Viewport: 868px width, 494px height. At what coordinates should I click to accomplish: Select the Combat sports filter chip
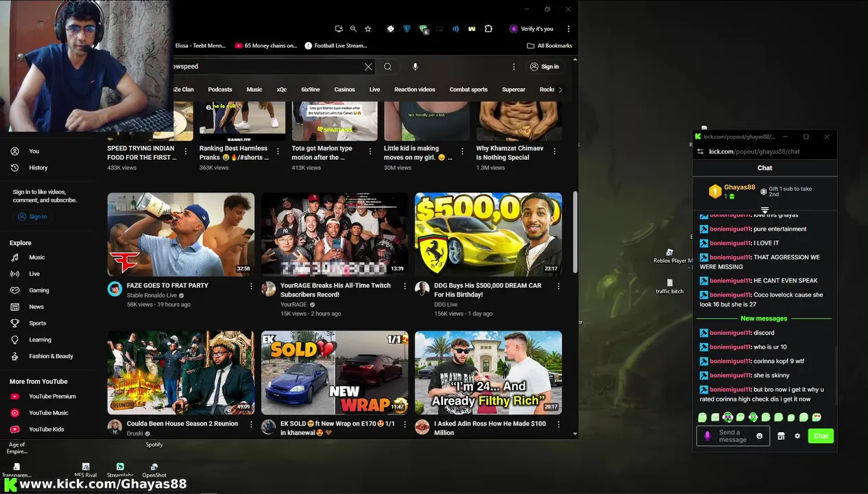pyautogui.click(x=469, y=90)
